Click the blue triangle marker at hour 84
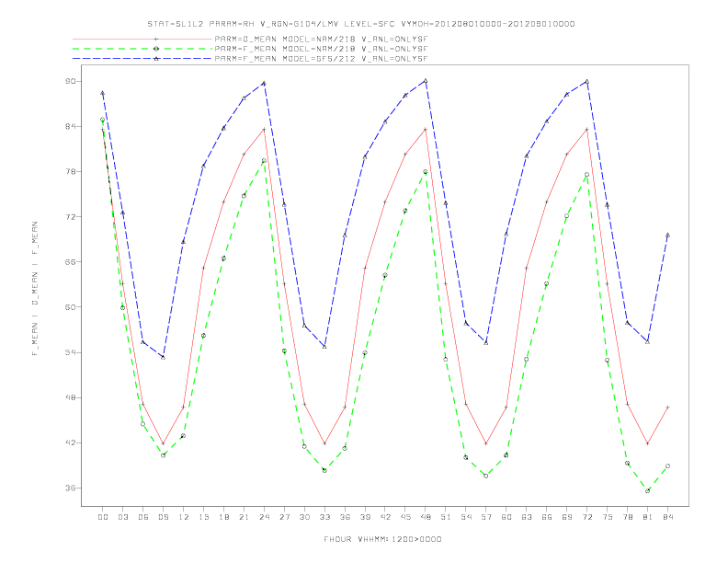728x563 pixels. coord(667,236)
